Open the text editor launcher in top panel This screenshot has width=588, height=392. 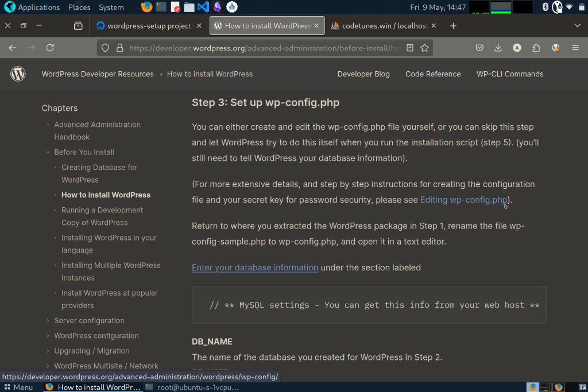175,7
